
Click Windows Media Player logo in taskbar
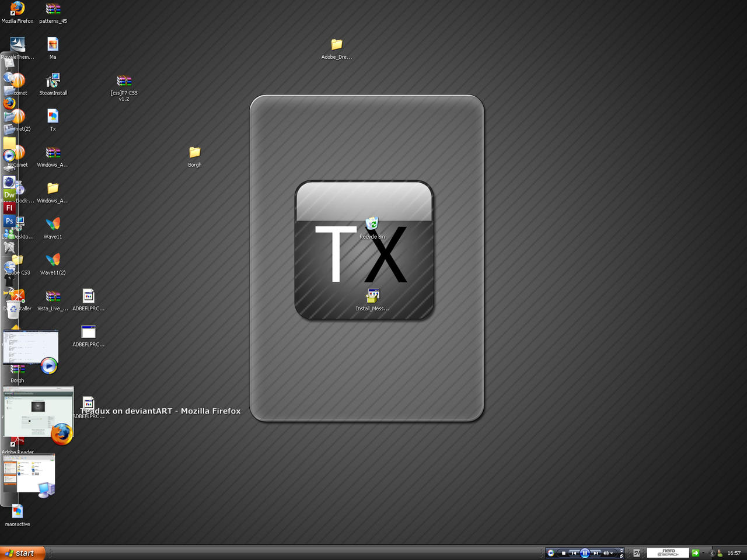click(551, 553)
